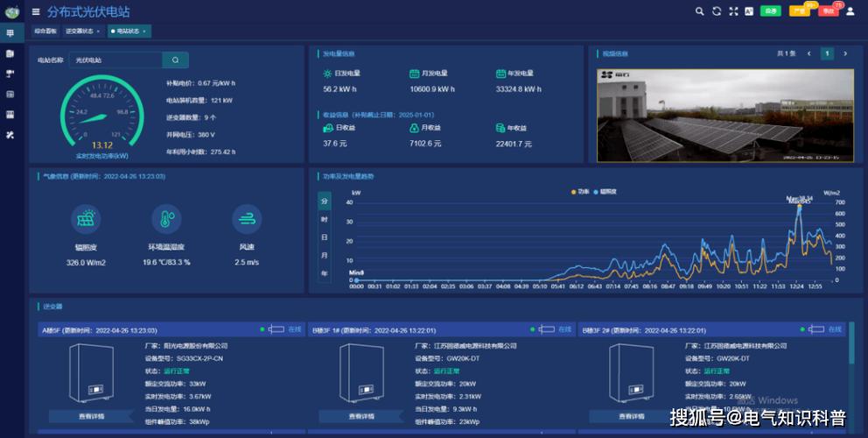Image resolution: width=868 pixels, height=438 pixels.
Task: Select the 分 minute chart granularity
Action: coord(325,201)
